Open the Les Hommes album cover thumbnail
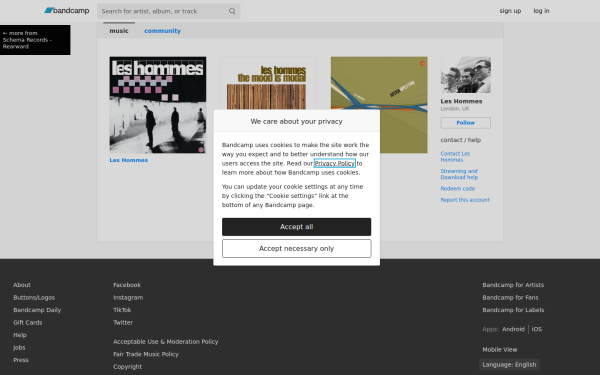Viewport: 600px width, 375px height. coord(158,105)
